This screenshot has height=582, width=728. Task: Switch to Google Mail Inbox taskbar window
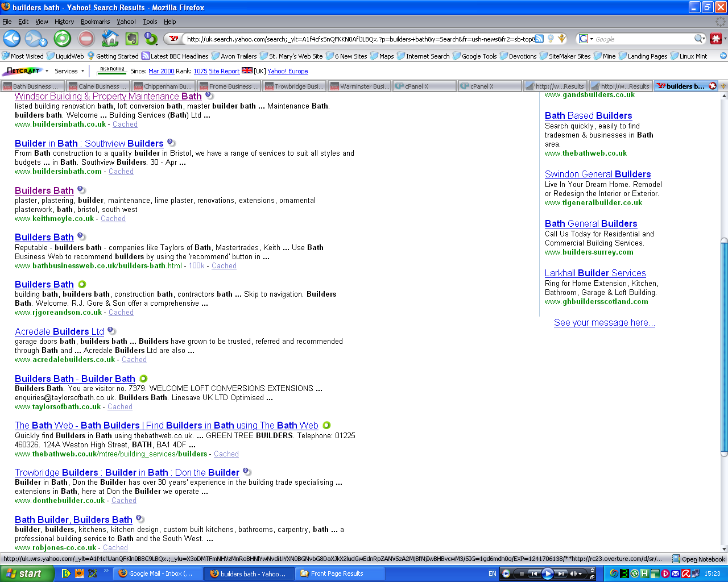pyautogui.click(x=156, y=573)
